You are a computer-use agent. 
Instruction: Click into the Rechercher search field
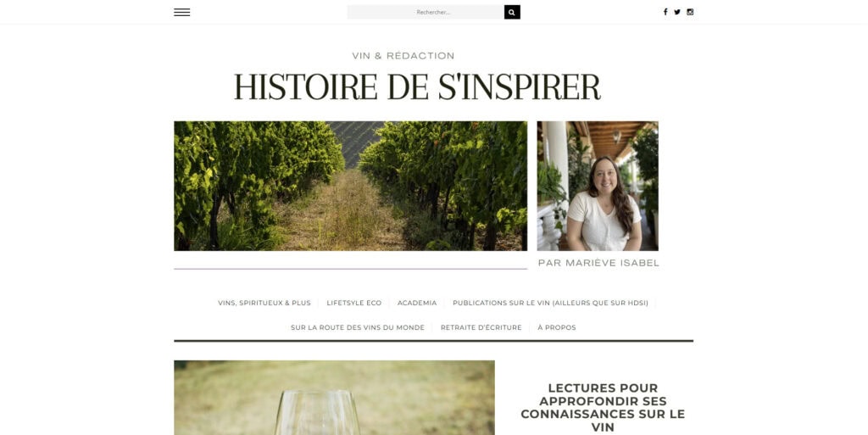click(x=426, y=12)
